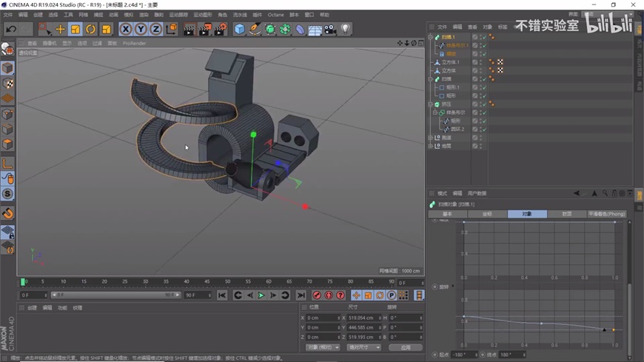Open the cube primitive object tool
The height and width of the screenshot is (362, 644).
[x=239, y=30]
